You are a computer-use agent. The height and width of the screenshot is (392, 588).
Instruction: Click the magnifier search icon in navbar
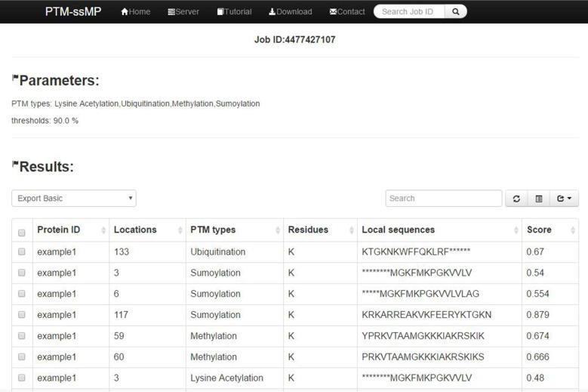pyautogui.click(x=456, y=12)
